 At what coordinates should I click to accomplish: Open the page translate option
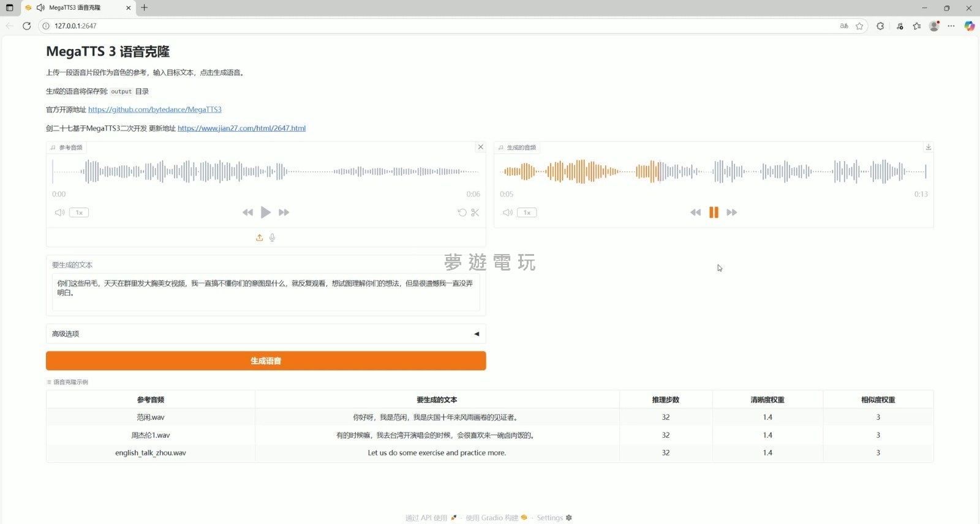tap(844, 26)
